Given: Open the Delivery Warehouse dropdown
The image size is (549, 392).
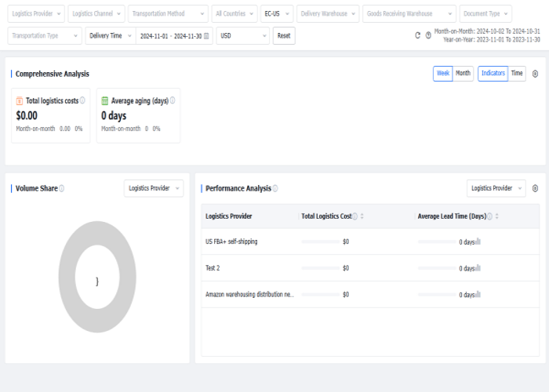Looking at the screenshot, I should click(328, 13).
